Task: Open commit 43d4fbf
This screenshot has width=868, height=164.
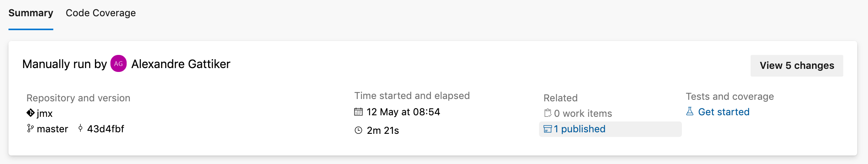Action: pyautogui.click(x=105, y=129)
